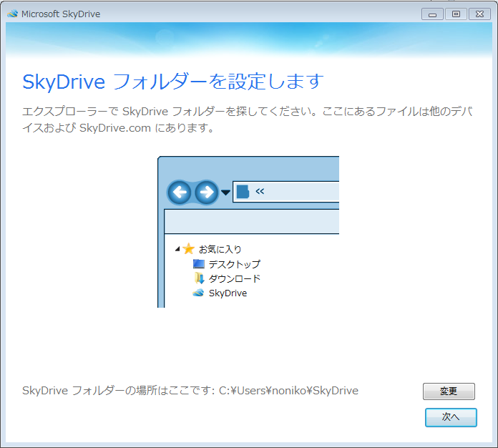Click the blue folder icon in address bar
The image size is (498, 448).
[x=243, y=192]
